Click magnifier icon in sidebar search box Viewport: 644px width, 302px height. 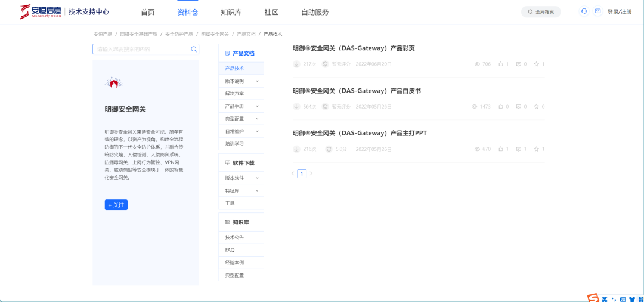click(x=194, y=50)
